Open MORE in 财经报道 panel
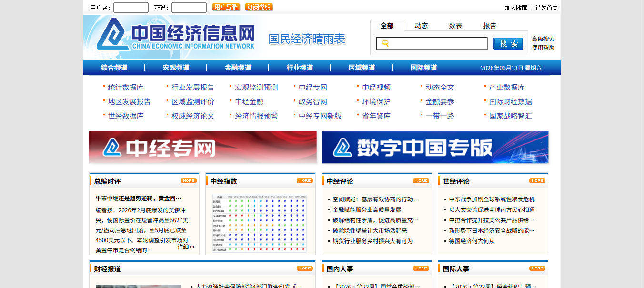644x288 pixels. point(305,268)
